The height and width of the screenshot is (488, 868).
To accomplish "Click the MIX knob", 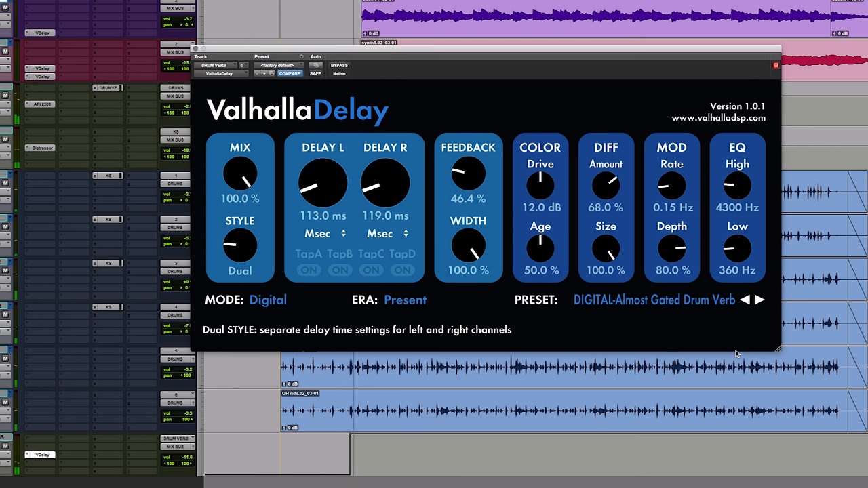I will [x=240, y=174].
